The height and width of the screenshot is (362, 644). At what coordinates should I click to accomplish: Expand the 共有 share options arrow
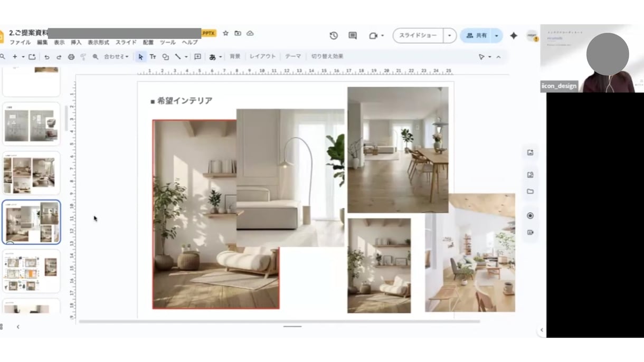tap(496, 35)
